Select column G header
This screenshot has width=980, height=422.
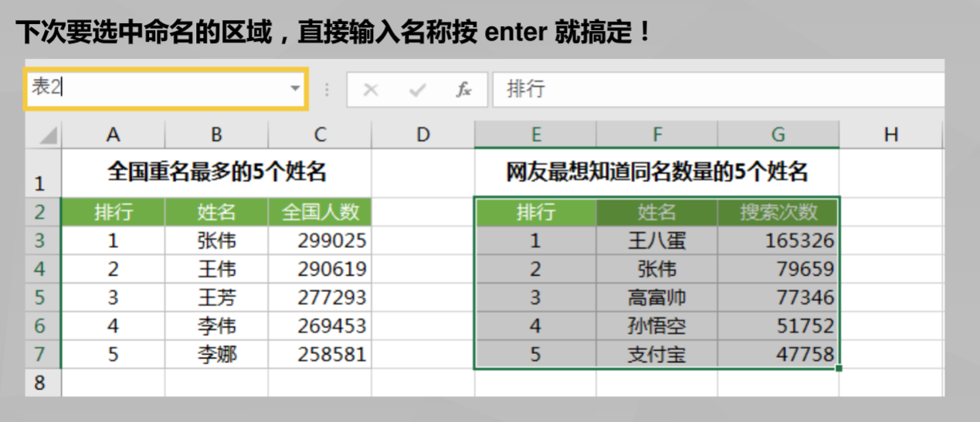pos(778,134)
